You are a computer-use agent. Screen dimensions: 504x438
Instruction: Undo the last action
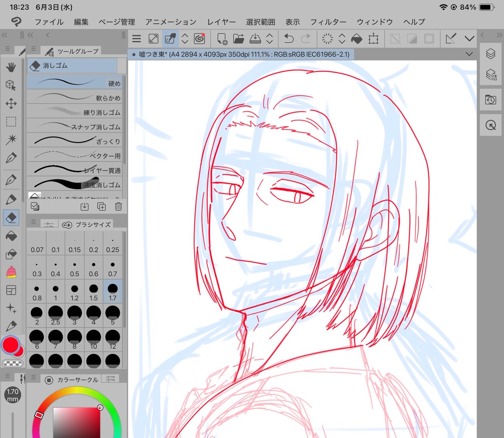tap(289, 39)
